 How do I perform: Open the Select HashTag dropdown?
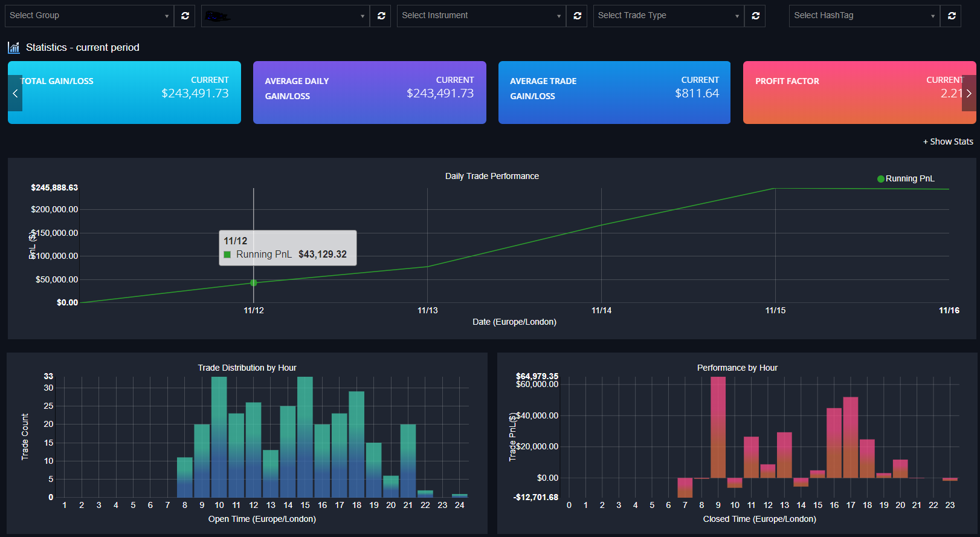tap(865, 16)
